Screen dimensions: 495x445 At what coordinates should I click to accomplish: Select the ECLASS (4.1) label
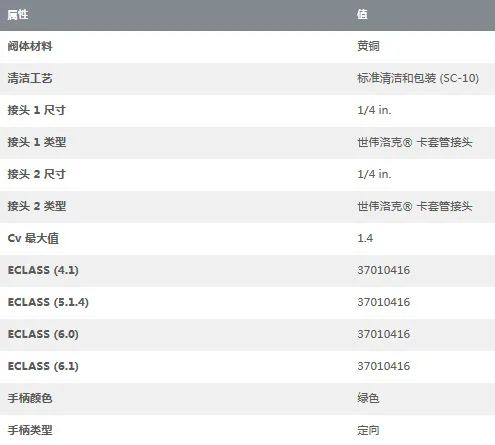[43, 270]
